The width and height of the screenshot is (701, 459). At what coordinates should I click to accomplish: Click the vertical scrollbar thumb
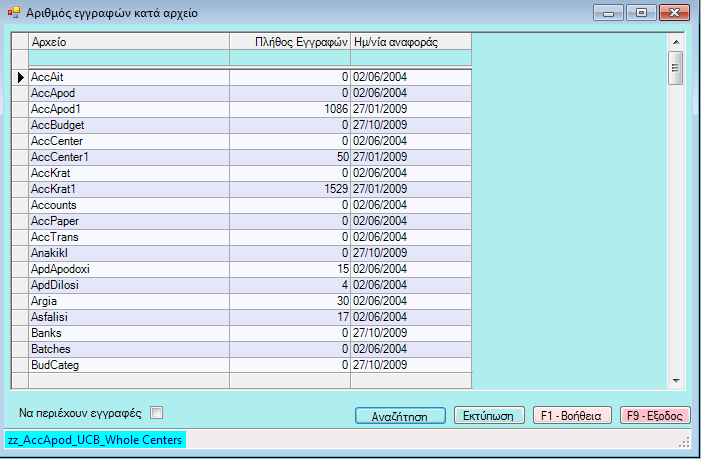pos(676,68)
